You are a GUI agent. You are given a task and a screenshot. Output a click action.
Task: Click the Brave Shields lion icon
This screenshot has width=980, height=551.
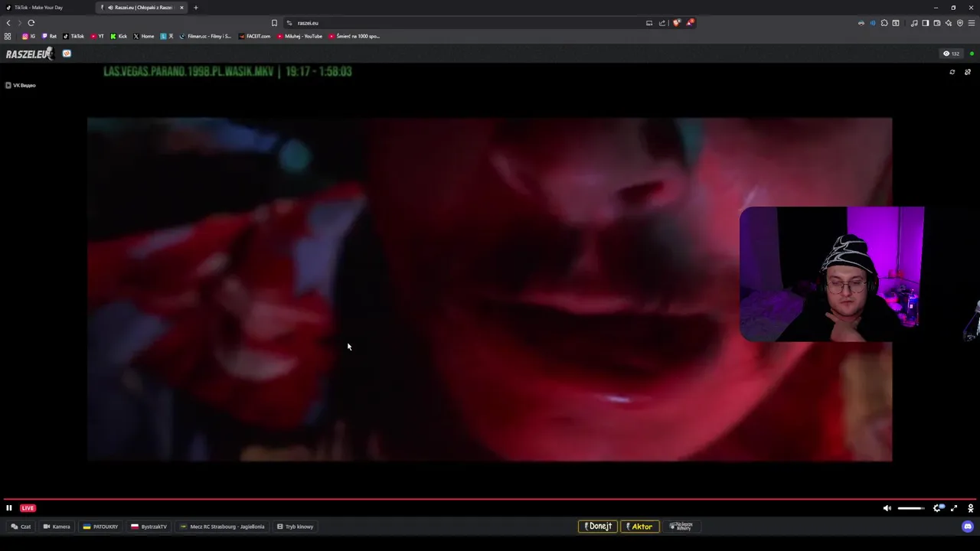point(676,23)
